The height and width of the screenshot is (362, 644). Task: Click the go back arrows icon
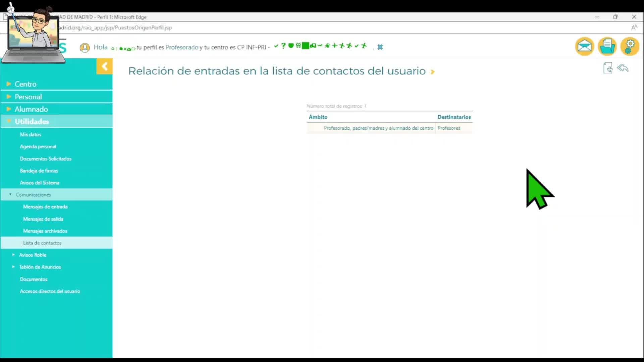coord(623,68)
